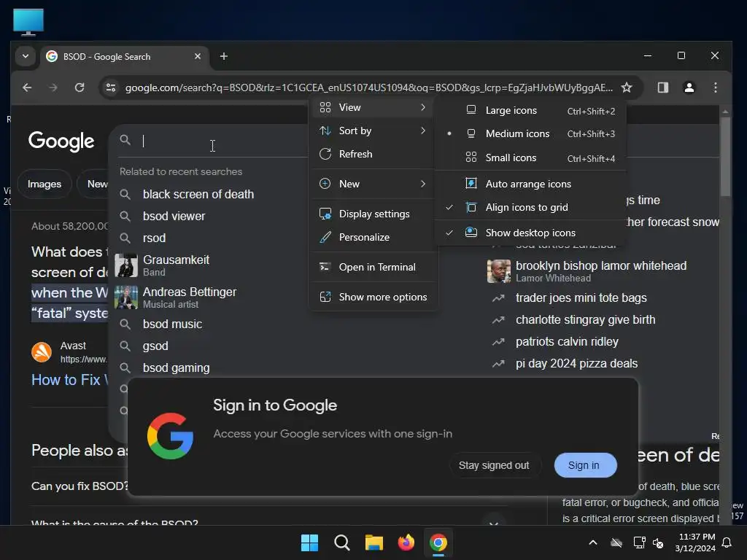747x560 pixels.
Task: Click the OneDrive tray icon
Action: (616, 542)
